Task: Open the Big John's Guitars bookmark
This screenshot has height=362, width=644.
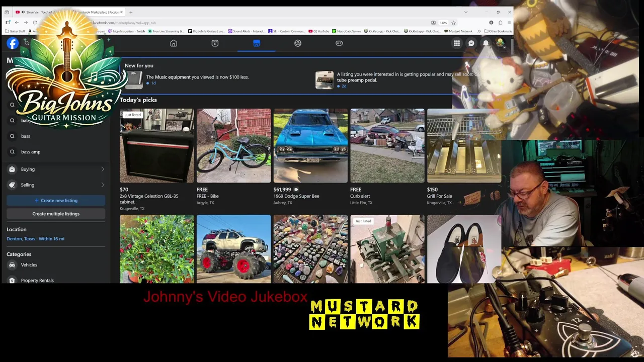Action: coord(207,31)
